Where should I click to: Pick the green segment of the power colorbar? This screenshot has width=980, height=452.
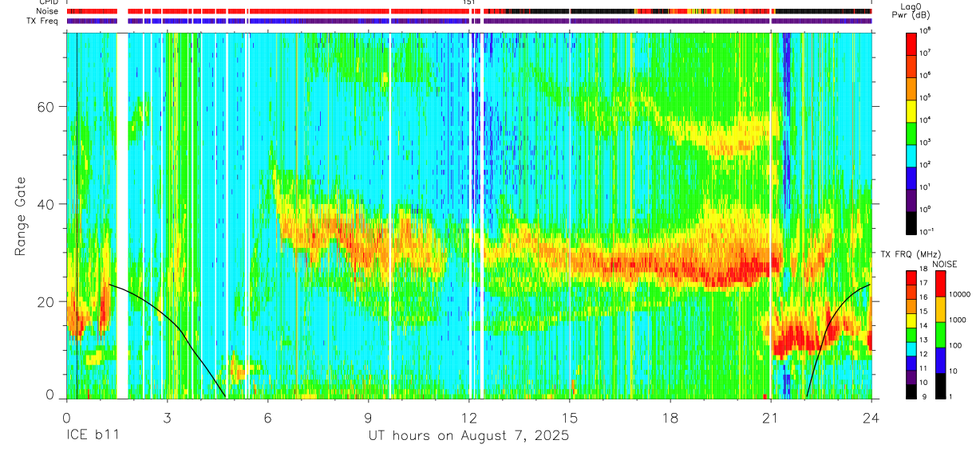point(911,132)
